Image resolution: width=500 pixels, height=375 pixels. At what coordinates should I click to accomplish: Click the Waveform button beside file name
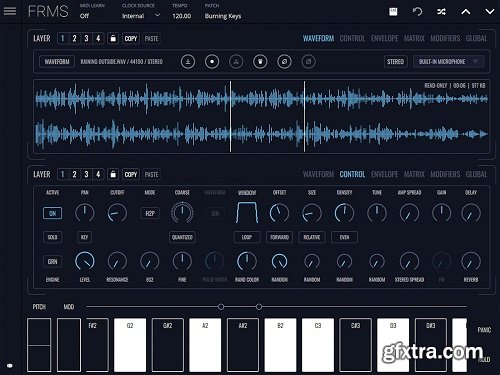pyautogui.click(x=57, y=62)
